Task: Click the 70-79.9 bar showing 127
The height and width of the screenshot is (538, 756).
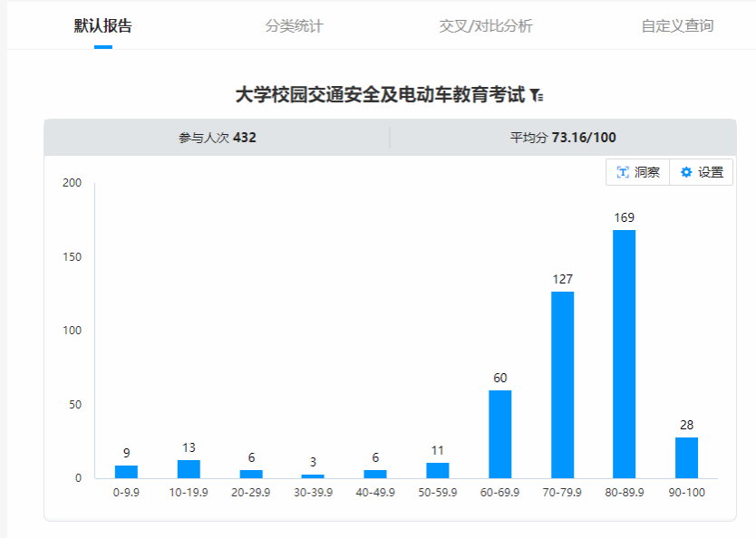Action: pos(562,385)
